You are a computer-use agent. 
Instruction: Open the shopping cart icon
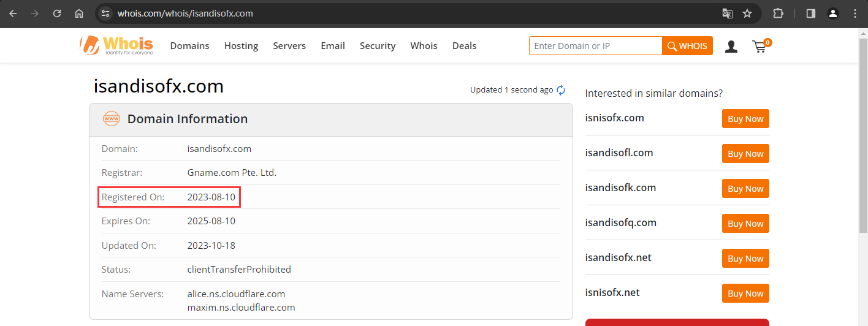pyautogui.click(x=761, y=46)
